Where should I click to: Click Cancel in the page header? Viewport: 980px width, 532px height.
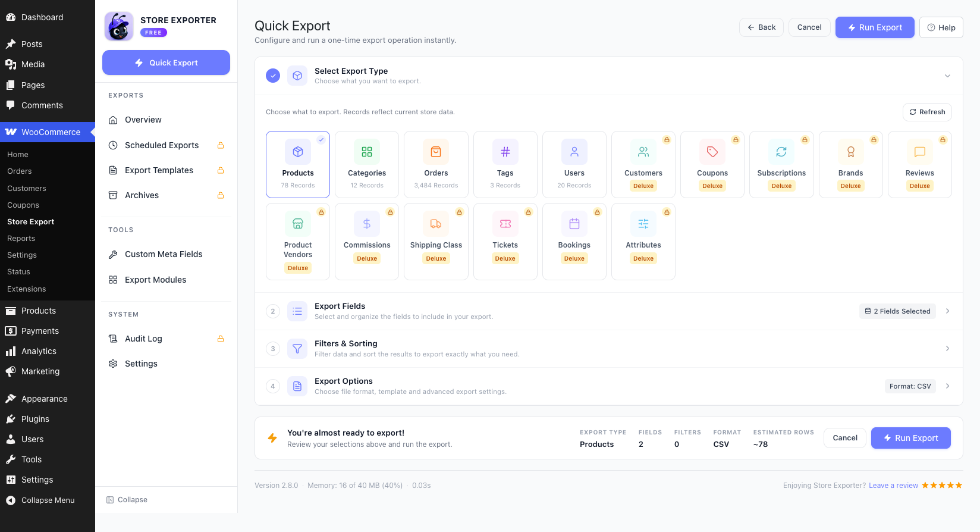click(x=809, y=27)
